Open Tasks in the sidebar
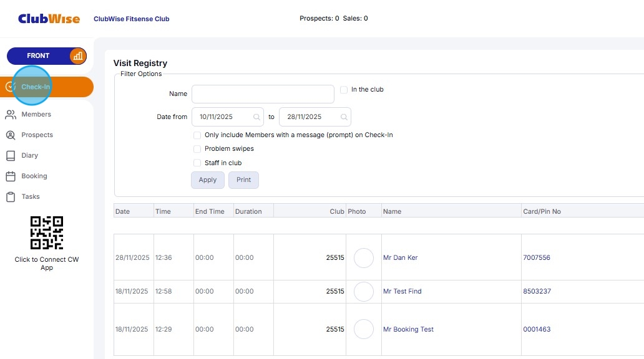This screenshot has height=359, width=644. pyautogui.click(x=31, y=196)
